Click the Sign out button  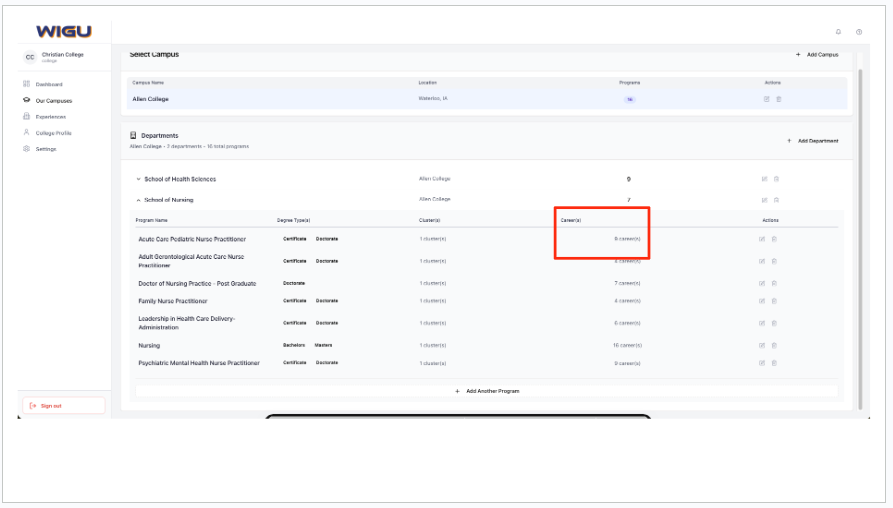click(62, 405)
